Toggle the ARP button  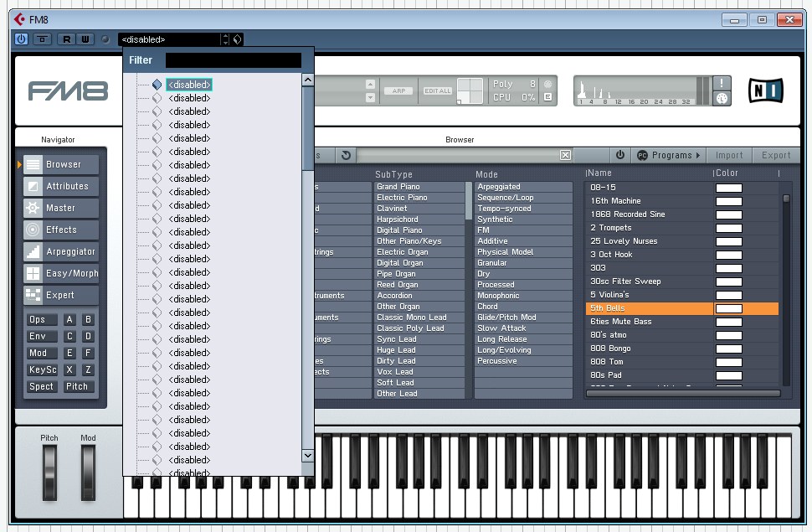(x=398, y=90)
